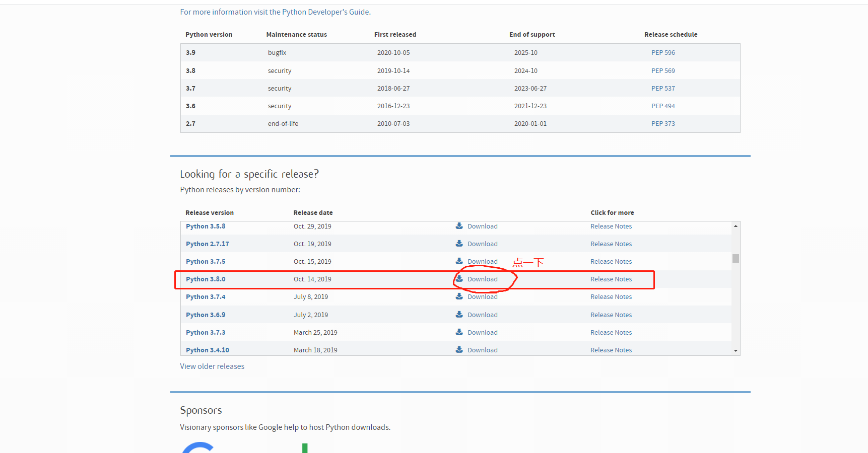This screenshot has height=453, width=868.
Task: Click download icon for Python 3.8.0
Action: click(x=459, y=279)
